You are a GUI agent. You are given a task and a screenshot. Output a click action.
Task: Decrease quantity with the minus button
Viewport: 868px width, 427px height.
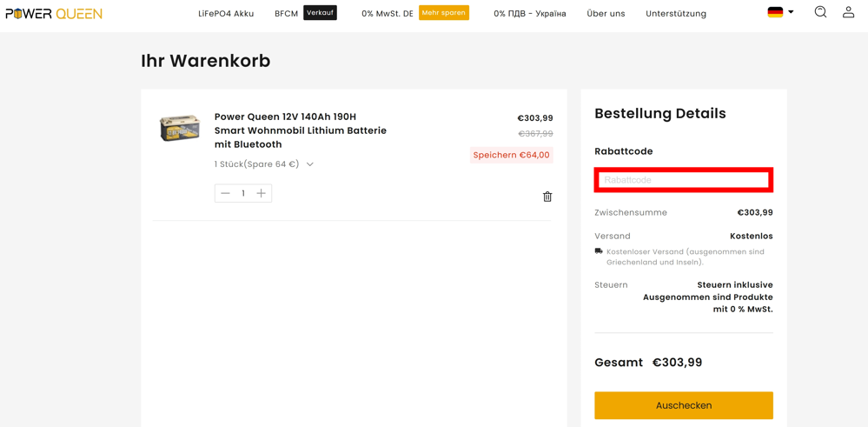click(x=225, y=193)
